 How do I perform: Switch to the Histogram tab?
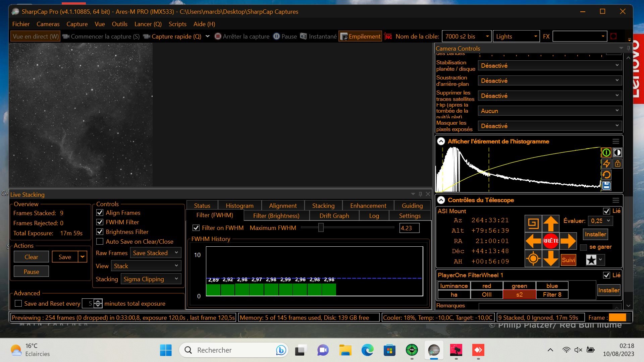click(239, 206)
